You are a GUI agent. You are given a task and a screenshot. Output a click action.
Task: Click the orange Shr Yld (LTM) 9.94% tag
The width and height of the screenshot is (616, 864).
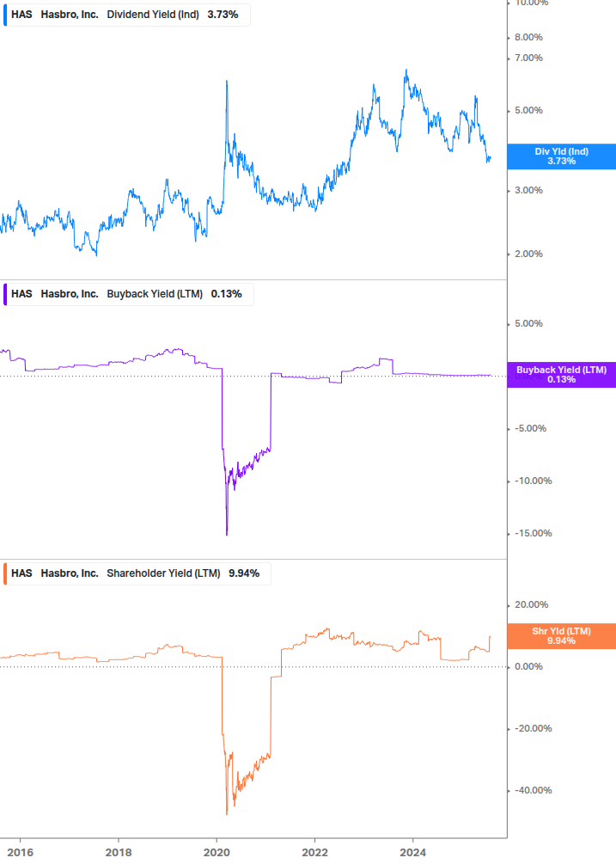(x=562, y=636)
